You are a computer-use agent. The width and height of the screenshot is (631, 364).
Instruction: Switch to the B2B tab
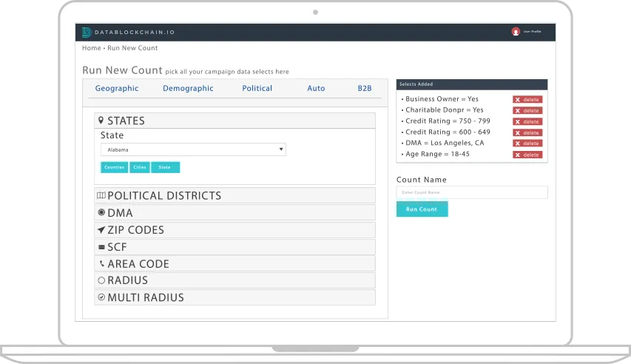pyautogui.click(x=365, y=88)
